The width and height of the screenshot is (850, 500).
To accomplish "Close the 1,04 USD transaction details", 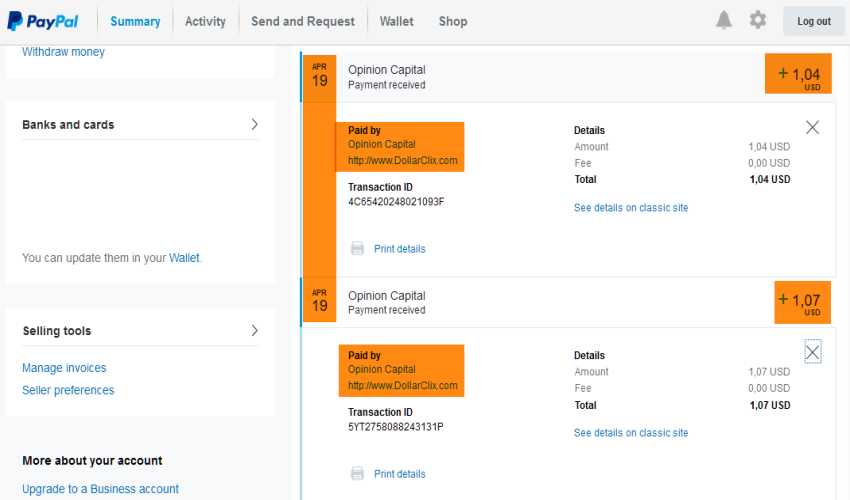I will coord(812,127).
